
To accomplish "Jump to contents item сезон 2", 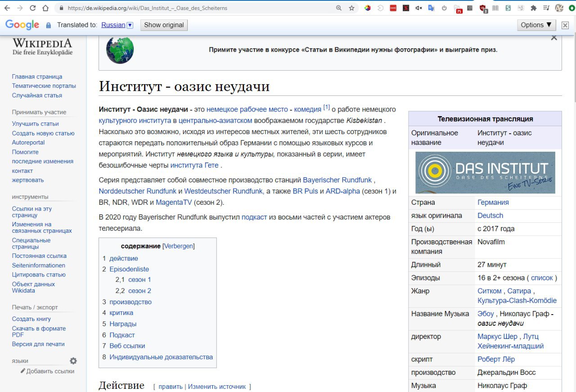I will click(x=139, y=291).
